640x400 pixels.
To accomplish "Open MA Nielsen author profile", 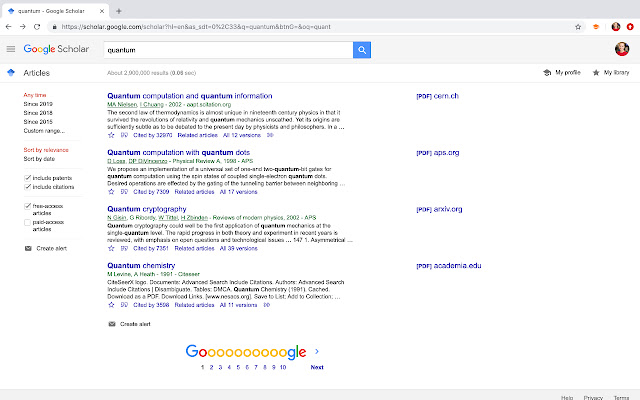I will (x=122, y=104).
